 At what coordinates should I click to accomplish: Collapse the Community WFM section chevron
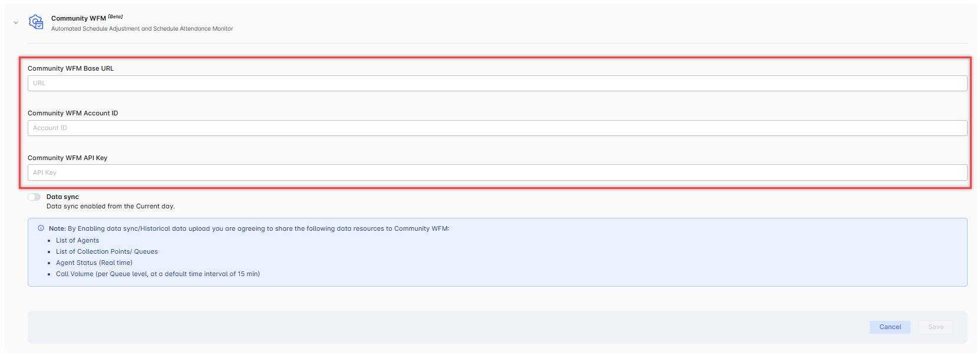(16, 23)
